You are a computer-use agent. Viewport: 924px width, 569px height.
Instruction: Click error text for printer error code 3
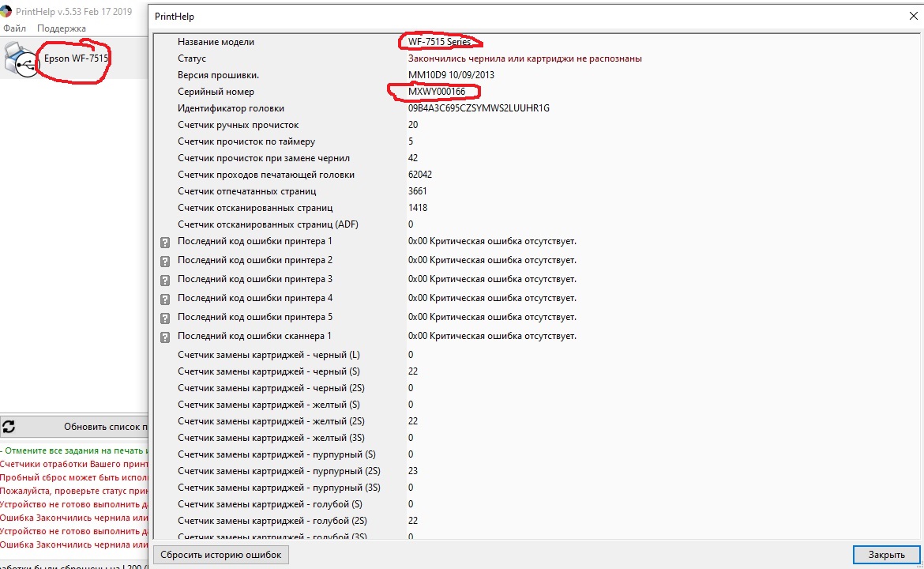click(x=492, y=279)
